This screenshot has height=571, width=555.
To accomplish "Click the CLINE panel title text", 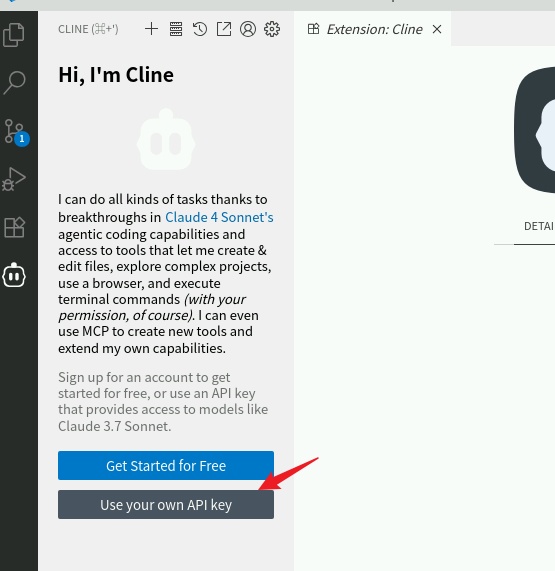I will tap(88, 29).
